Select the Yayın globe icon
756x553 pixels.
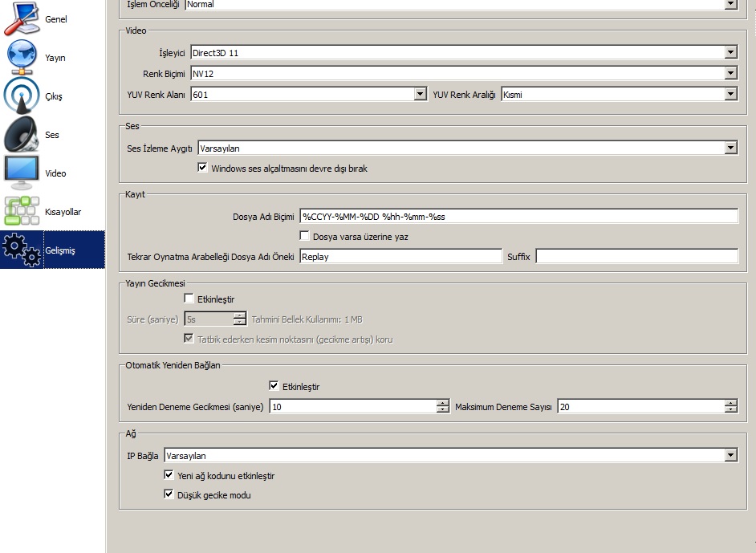[22, 57]
